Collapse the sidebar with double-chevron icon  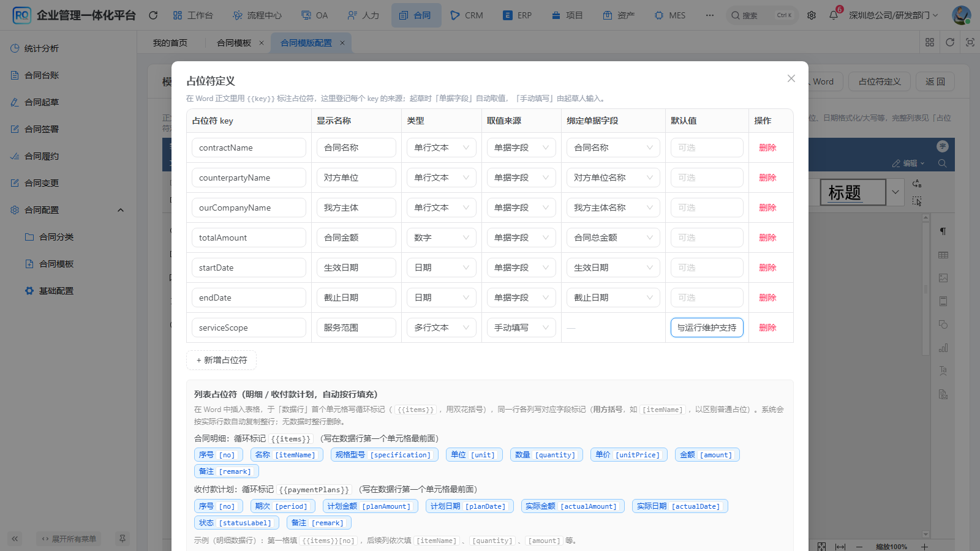point(15,539)
